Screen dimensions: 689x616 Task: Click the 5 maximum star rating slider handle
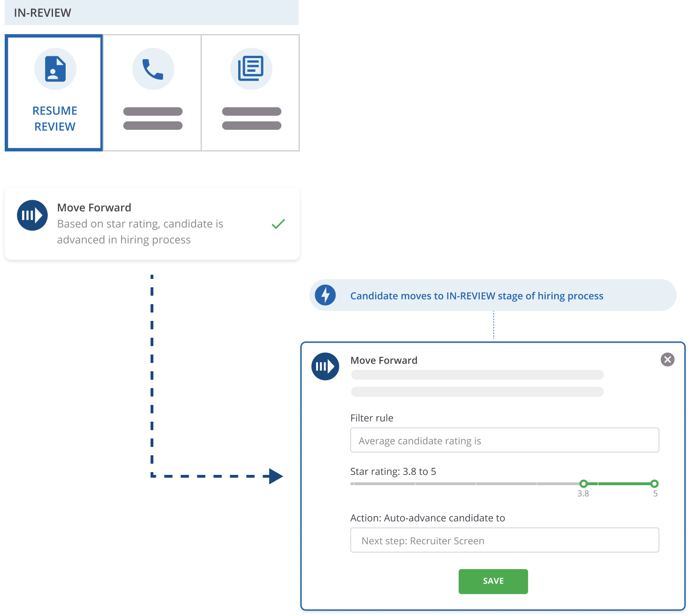click(x=654, y=484)
